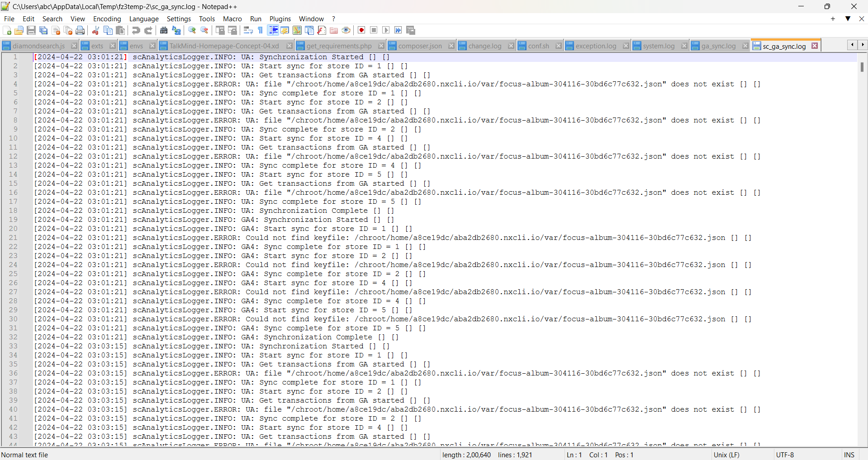Start macro recording with red dot icon
Viewport: 868px width, 460px height.
point(361,30)
